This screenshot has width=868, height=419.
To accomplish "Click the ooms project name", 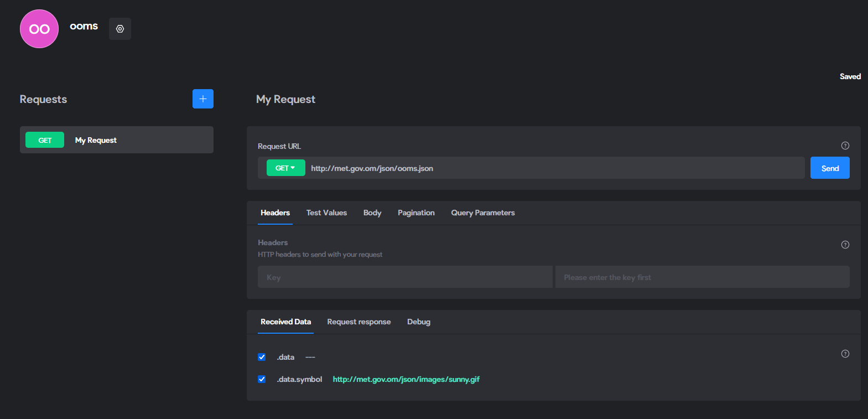I will [x=84, y=26].
